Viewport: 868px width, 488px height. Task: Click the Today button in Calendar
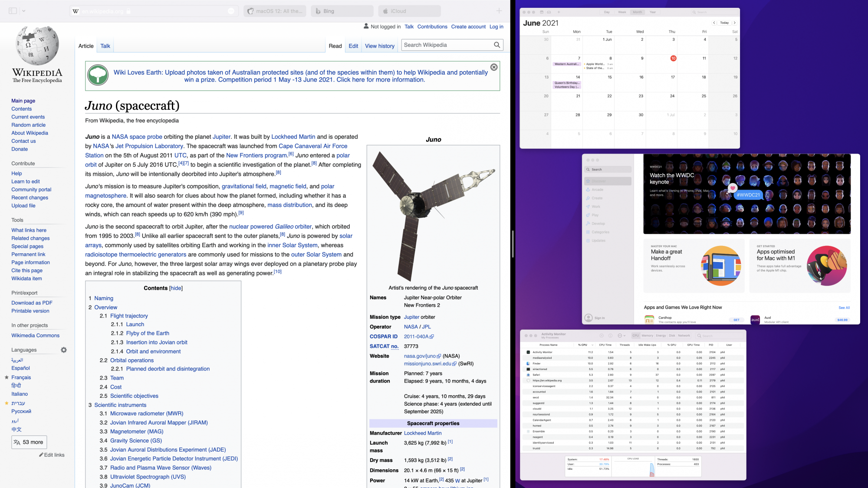724,23
